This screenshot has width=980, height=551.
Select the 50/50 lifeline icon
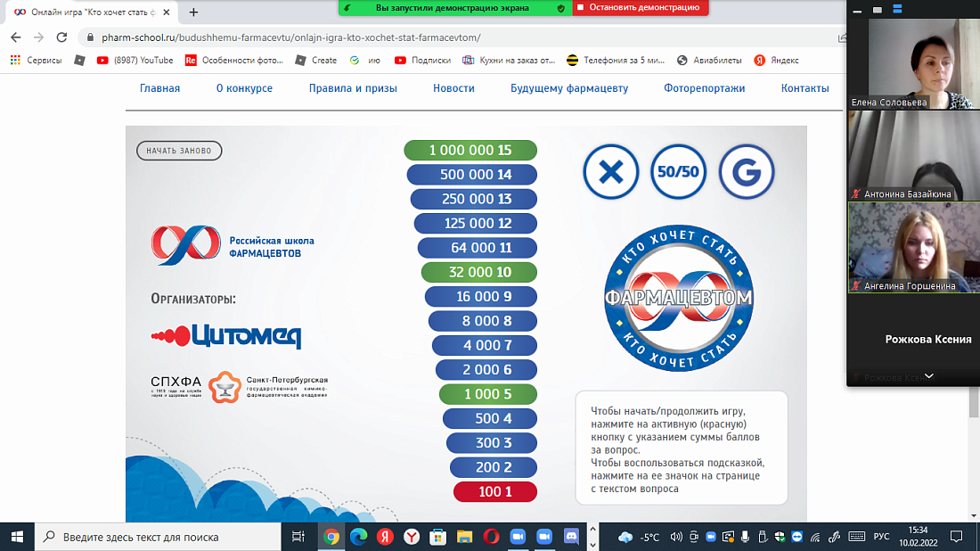(679, 172)
